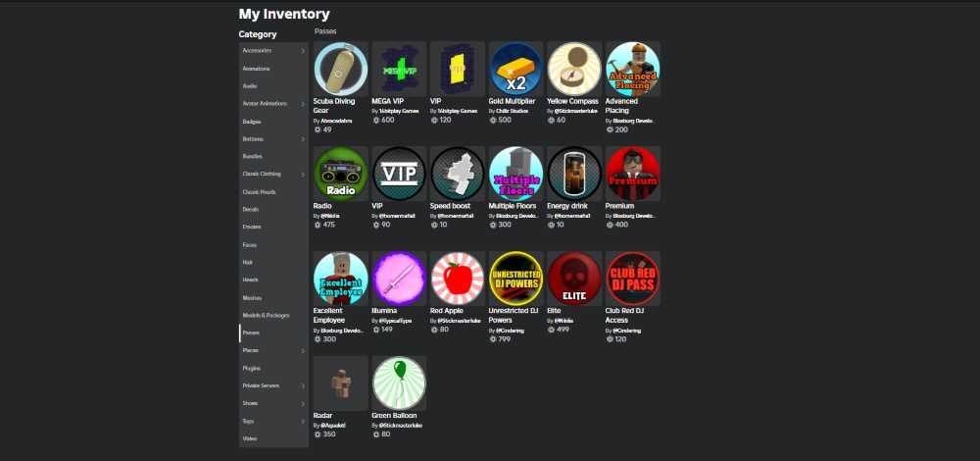Open the Scuba Diving Gear pass thumbnail

(x=341, y=69)
